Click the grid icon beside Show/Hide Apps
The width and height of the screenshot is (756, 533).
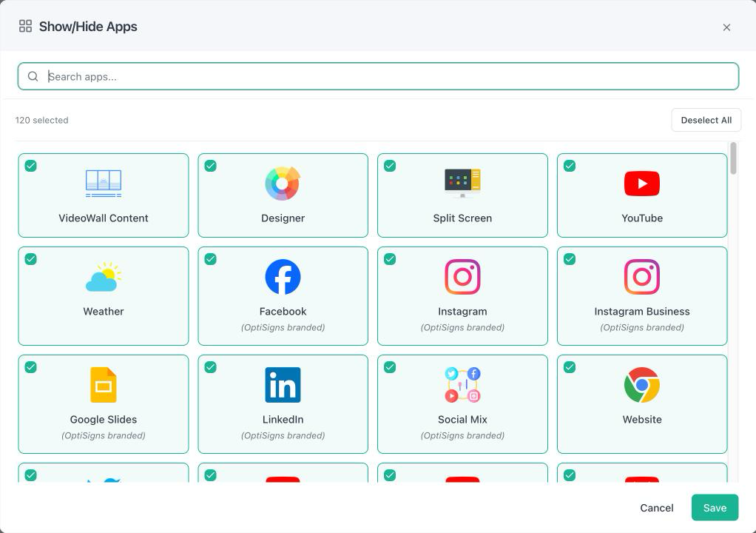pyautogui.click(x=25, y=26)
